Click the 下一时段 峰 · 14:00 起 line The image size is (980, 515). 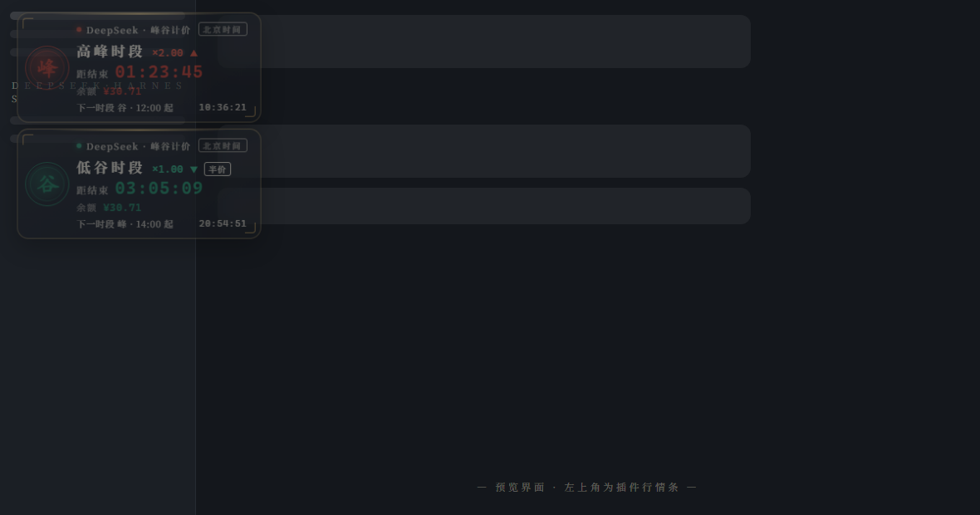pyautogui.click(x=125, y=224)
